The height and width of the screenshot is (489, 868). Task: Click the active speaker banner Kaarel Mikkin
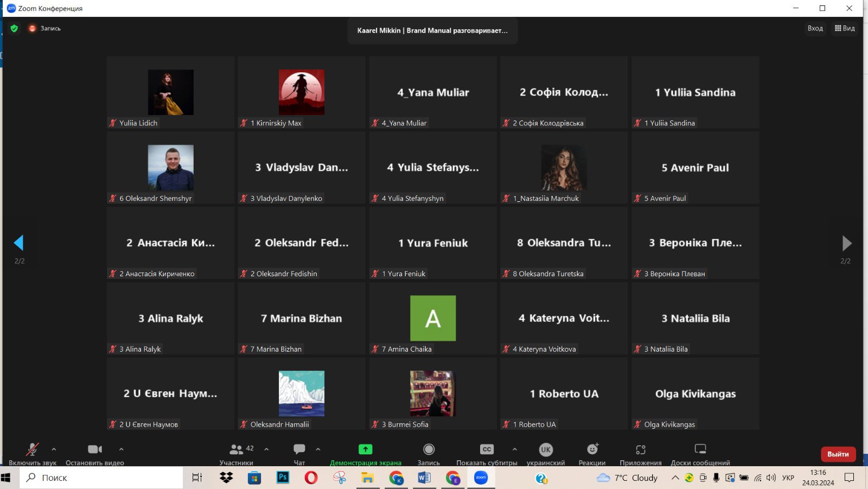click(x=432, y=30)
